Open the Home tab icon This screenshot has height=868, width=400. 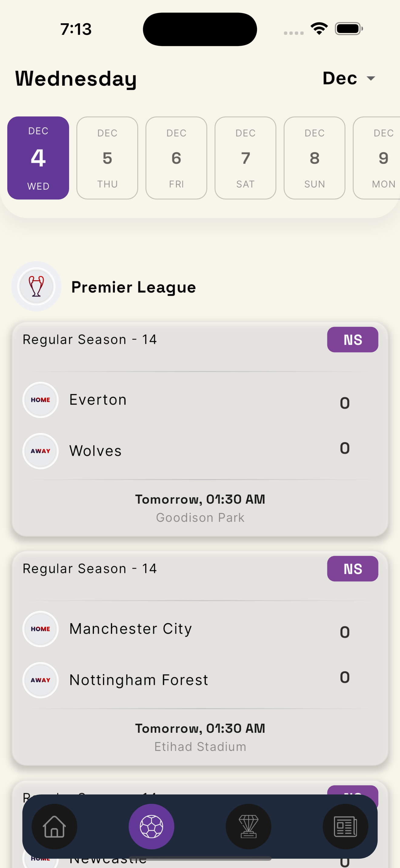(x=54, y=826)
